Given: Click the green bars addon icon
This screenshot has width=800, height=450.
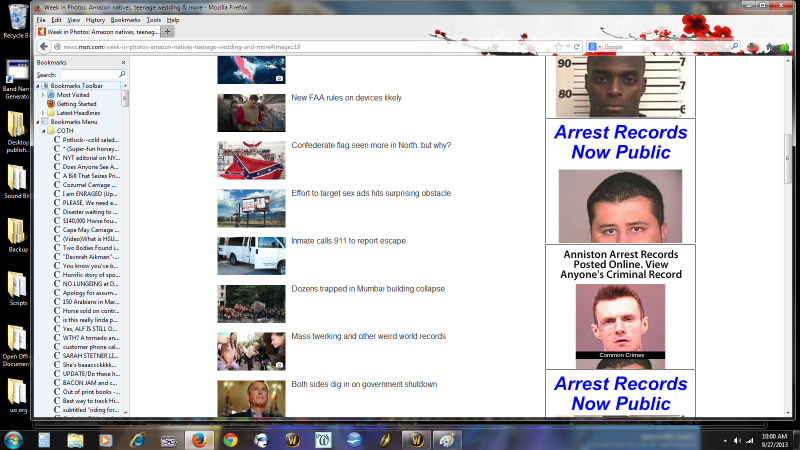Looking at the screenshot, I should click(784, 47).
